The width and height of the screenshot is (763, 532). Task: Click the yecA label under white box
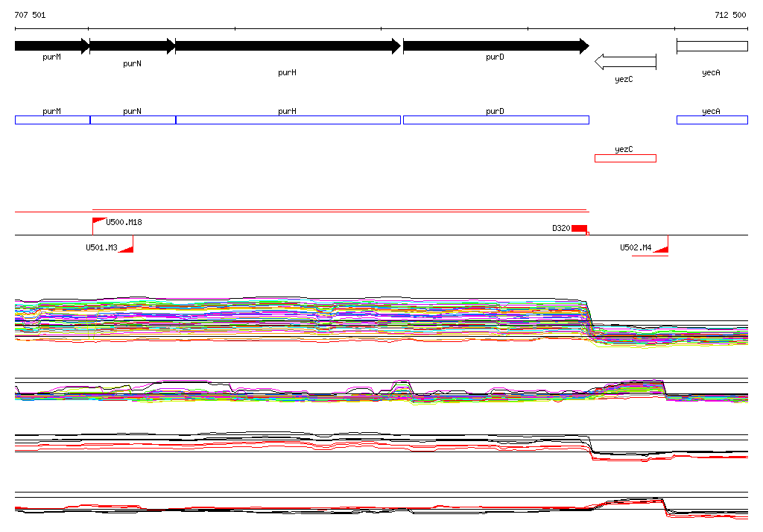tap(711, 72)
